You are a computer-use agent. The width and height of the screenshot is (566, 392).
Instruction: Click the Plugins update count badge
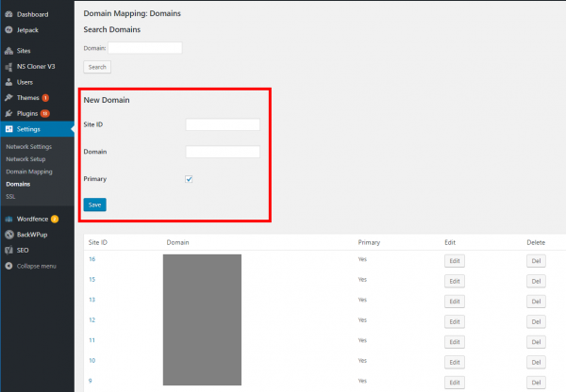pyautogui.click(x=44, y=114)
